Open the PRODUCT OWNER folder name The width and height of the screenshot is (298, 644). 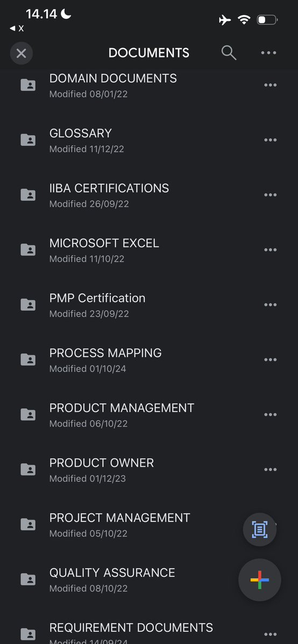102,463
